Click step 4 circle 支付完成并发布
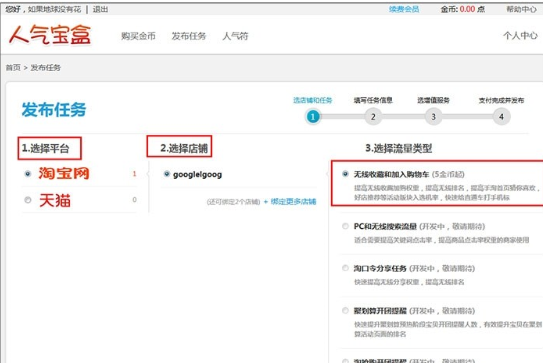The image size is (543, 363). click(x=501, y=117)
